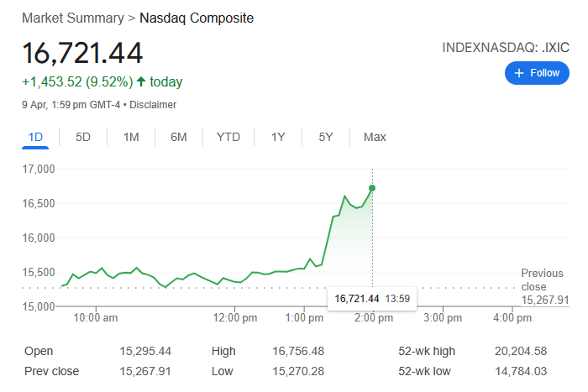Select the 1D time range tab

pos(35,137)
